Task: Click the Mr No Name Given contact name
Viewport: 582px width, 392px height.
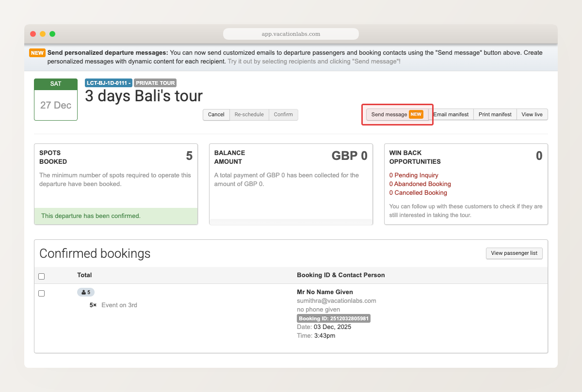Action: pyautogui.click(x=325, y=292)
